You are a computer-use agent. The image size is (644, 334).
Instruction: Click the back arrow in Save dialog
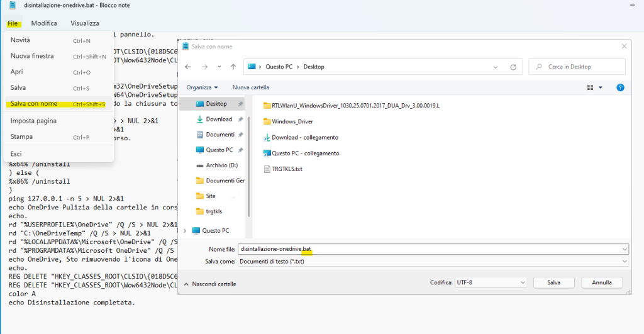coord(187,67)
